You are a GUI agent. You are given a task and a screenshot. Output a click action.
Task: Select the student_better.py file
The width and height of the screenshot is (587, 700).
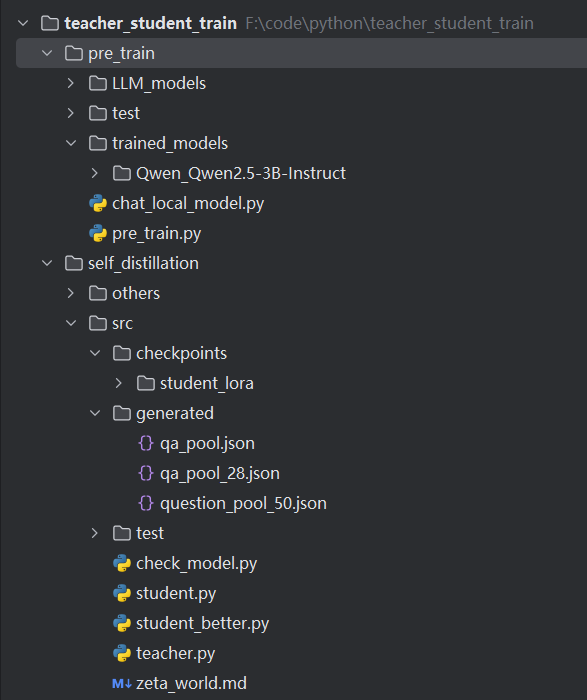[x=203, y=624]
